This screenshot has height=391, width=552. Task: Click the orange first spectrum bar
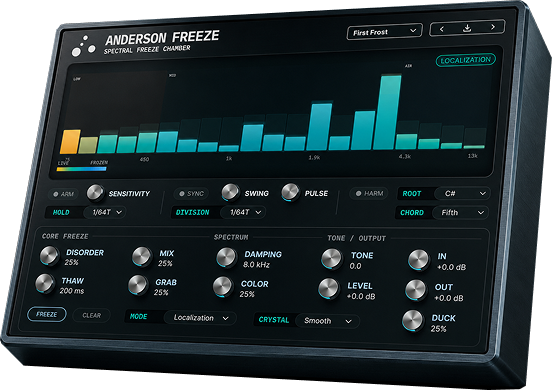pyautogui.click(x=70, y=142)
